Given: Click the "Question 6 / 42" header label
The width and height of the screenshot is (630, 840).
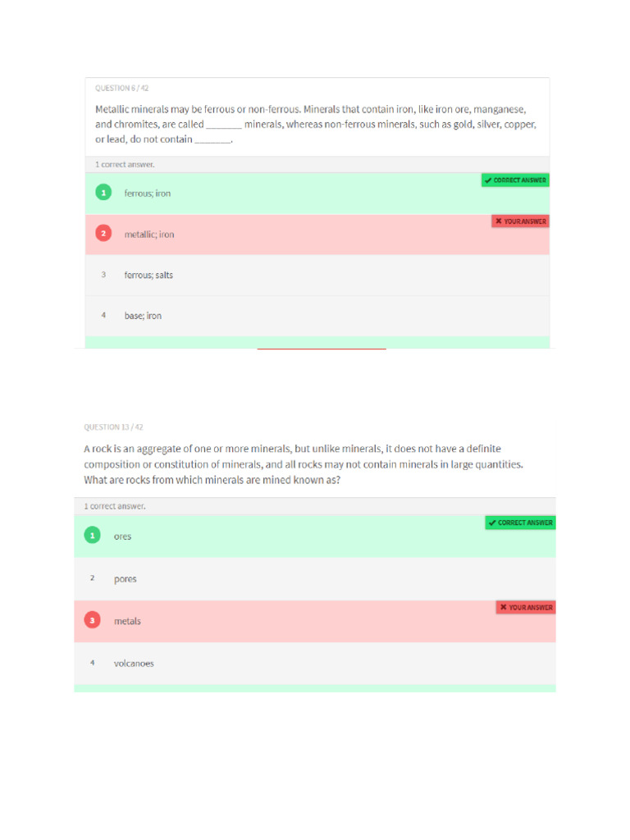Looking at the screenshot, I should coord(122,88).
